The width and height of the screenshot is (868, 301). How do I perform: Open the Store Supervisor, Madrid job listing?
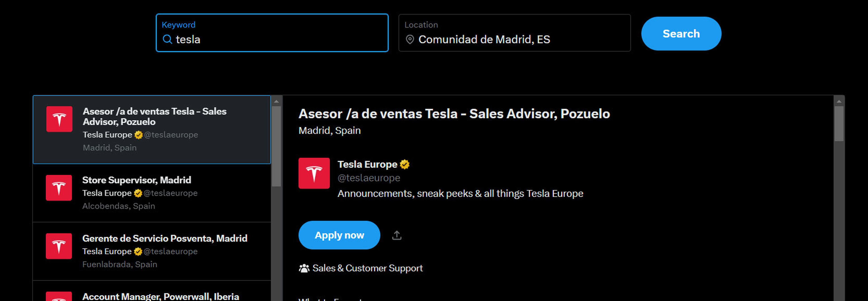[x=137, y=180]
